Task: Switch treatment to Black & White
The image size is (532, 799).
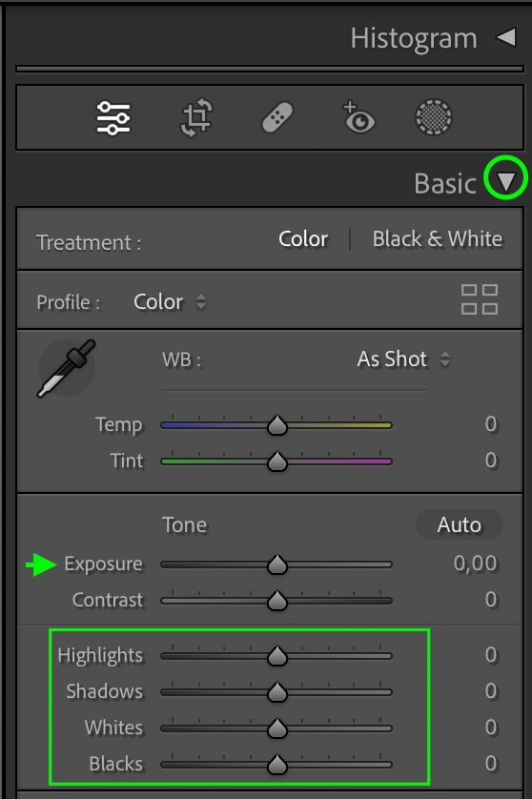Action: [x=438, y=239]
